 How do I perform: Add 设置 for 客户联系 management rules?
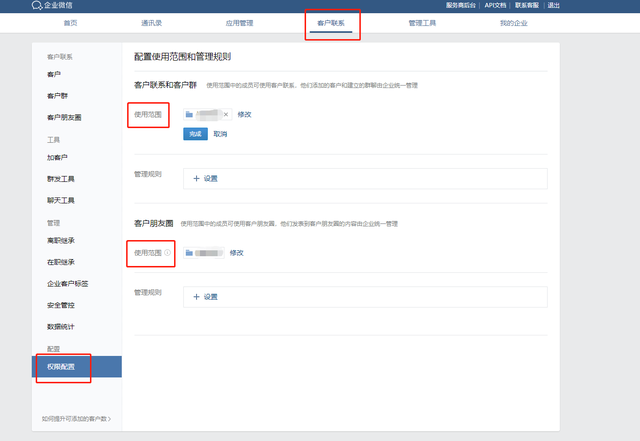tap(205, 178)
